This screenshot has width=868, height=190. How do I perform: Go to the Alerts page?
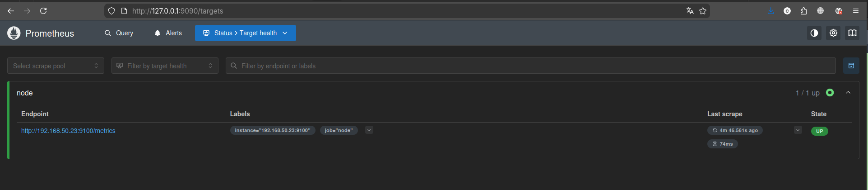tap(168, 33)
